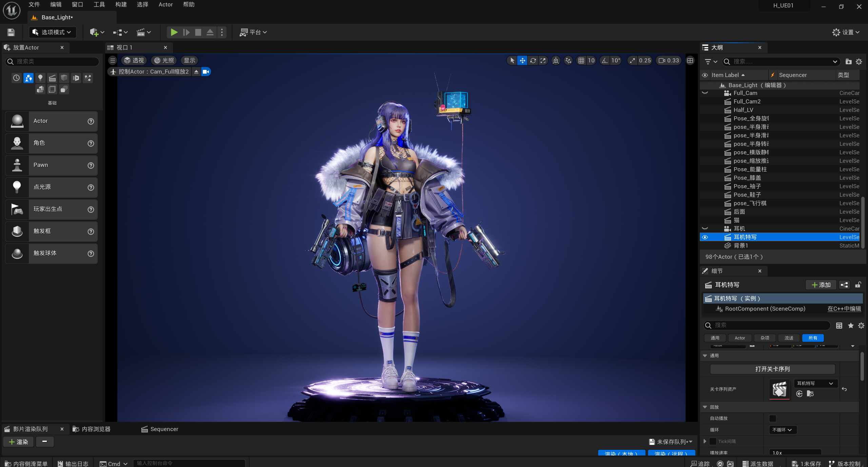Open the 透视 perspective view dropdown
Viewport: 868px width, 467px height.
pos(134,60)
